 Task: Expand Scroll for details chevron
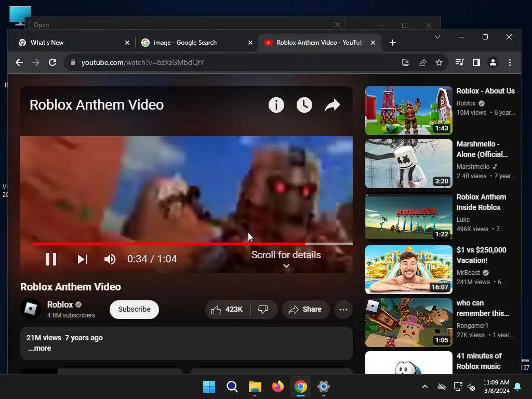286,266
